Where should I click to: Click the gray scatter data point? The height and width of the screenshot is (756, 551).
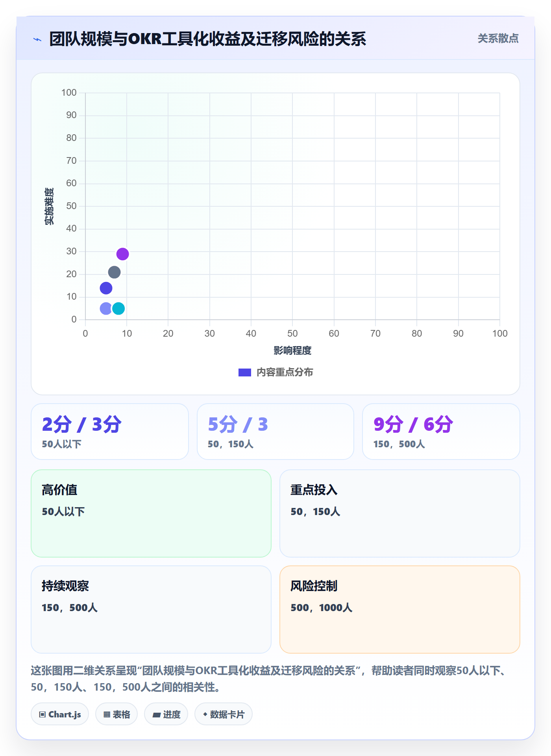114,272
